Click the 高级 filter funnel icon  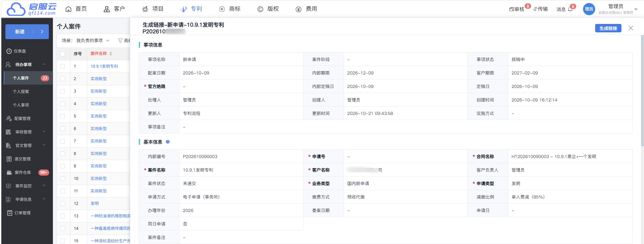pyautogui.click(x=120, y=41)
